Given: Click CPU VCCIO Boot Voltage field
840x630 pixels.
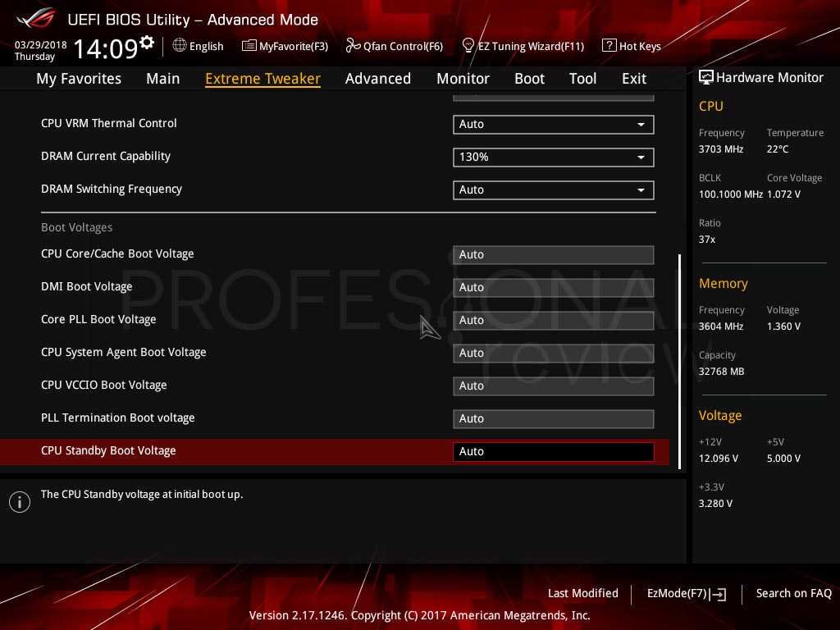Looking at the screenshot, I should click(x=554, y=386).
